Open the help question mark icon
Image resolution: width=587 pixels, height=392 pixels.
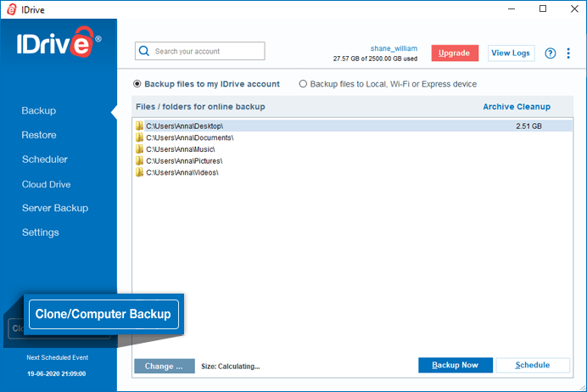click(550, 53)
